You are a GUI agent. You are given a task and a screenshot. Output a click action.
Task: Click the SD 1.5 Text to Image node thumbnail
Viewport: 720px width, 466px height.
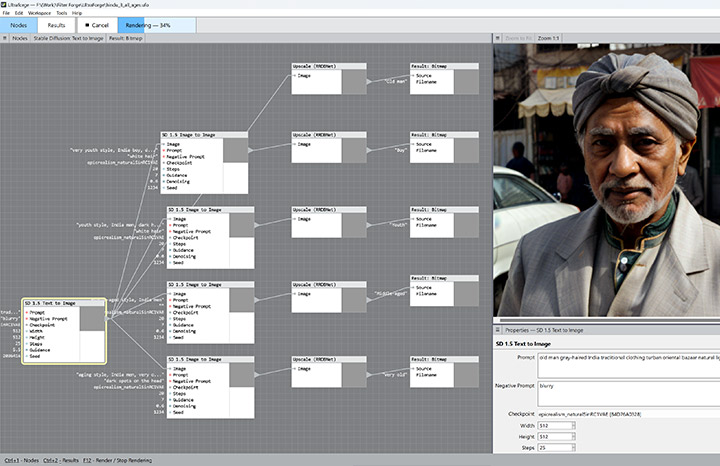coord(92,319)
